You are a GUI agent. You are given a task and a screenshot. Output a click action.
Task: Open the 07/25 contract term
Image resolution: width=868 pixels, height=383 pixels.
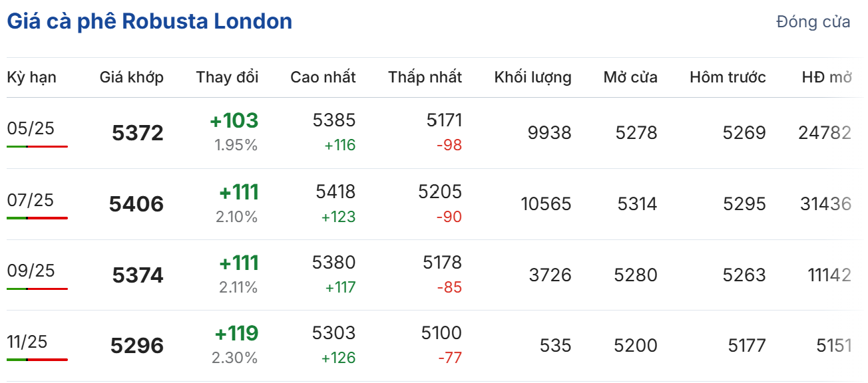(31, 199)
